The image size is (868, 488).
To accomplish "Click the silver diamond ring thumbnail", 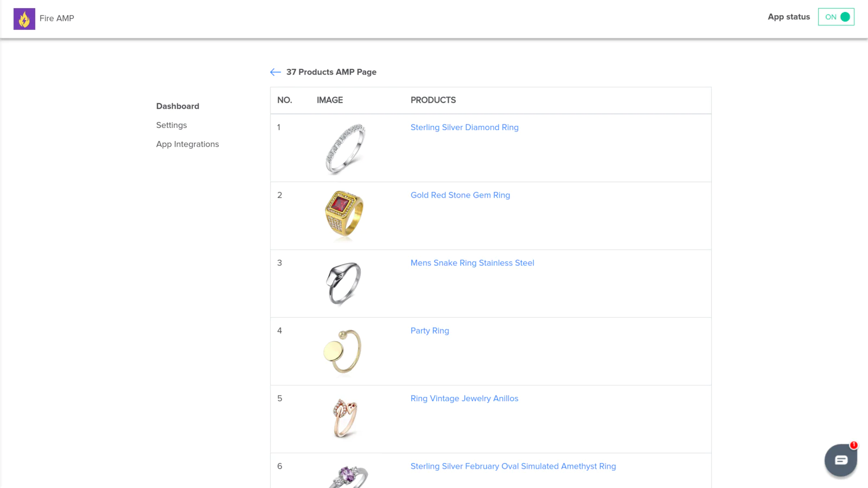I will (x=345, y=149).
